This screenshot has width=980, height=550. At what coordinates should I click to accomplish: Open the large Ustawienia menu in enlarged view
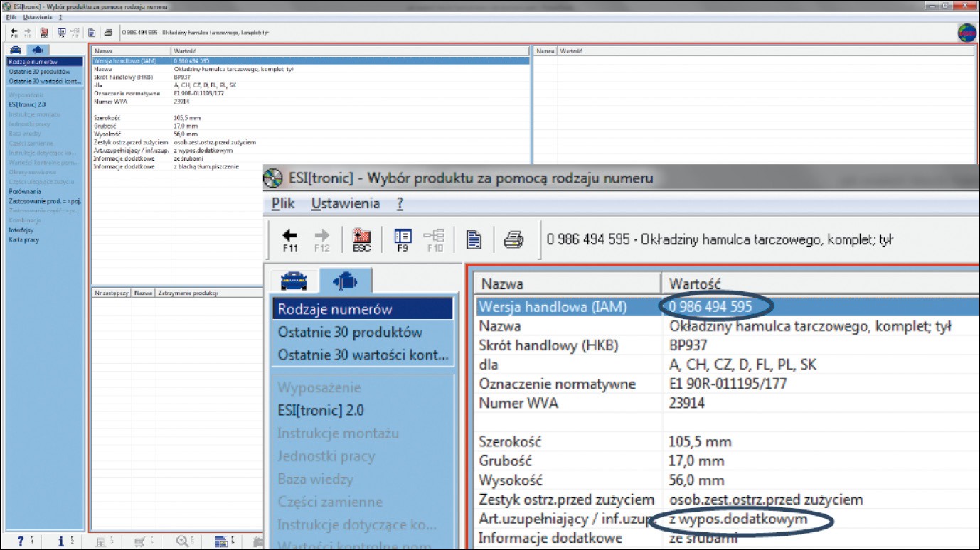(345, 204)
